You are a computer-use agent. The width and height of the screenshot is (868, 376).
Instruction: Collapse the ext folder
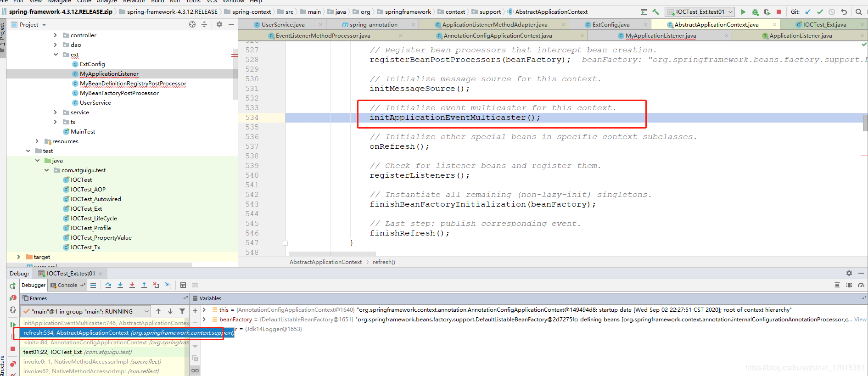click(x=56, y=54)
